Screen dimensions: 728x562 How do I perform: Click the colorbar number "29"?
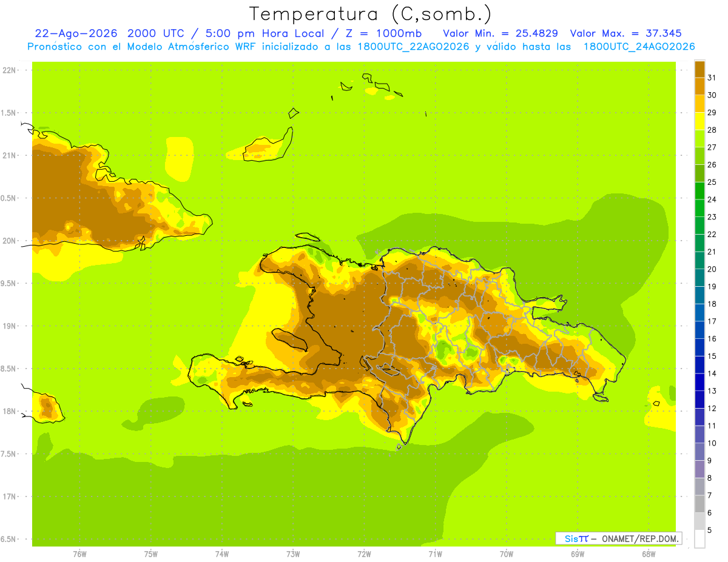click(712, 112)
